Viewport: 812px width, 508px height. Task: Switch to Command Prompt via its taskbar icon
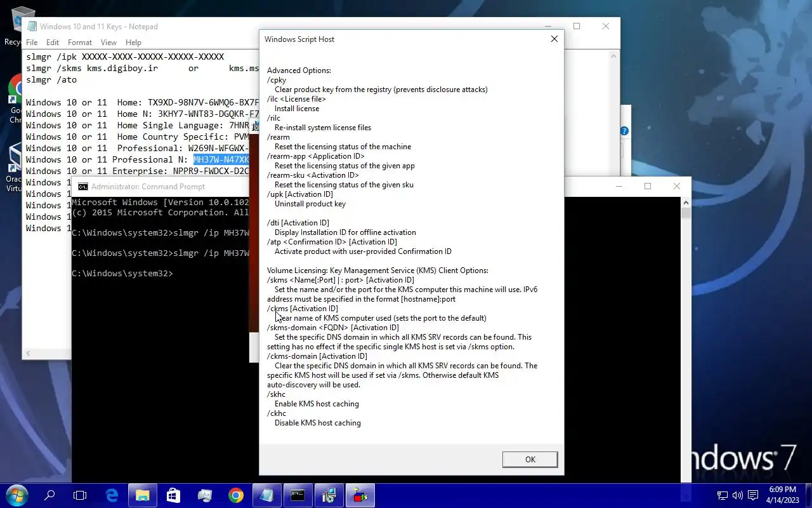298,495
